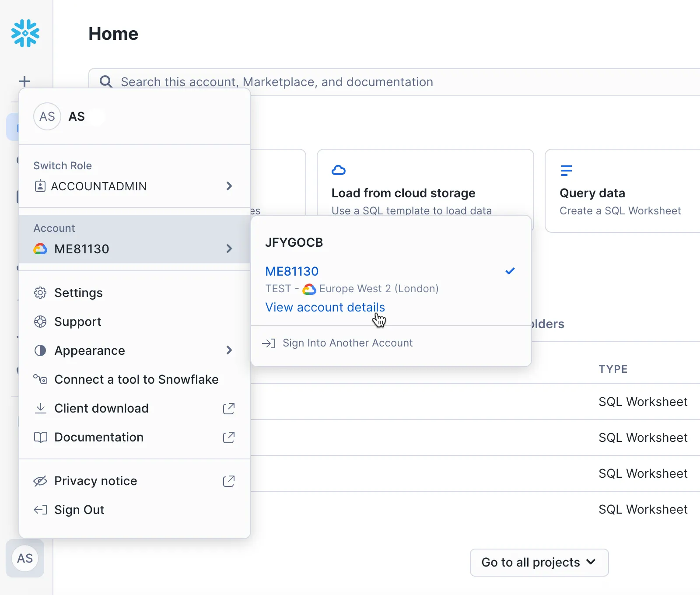Click the Google Cloud icon next to Europe West 2
Screen dimensions: 700x595
click(x=309, y=289)
